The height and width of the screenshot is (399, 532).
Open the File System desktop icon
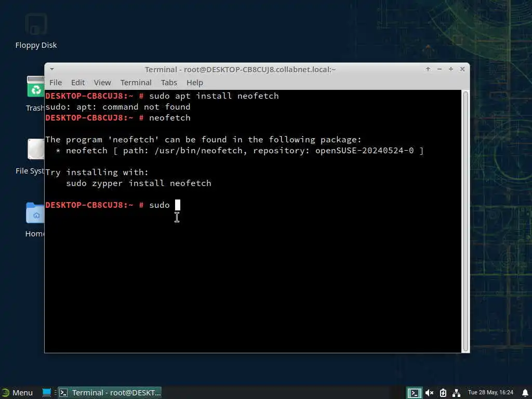30,157
